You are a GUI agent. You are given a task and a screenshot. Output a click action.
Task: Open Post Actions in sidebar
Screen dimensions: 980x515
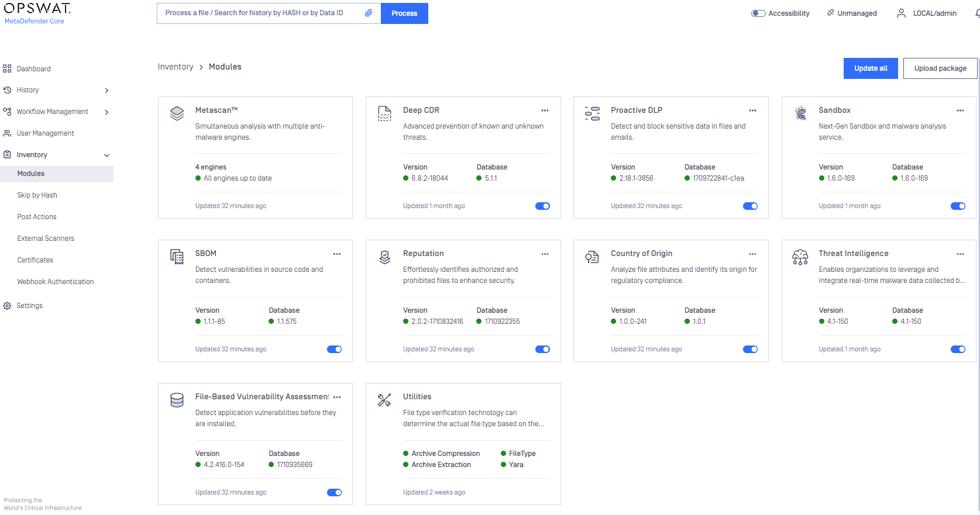click(x=37, y=217)
